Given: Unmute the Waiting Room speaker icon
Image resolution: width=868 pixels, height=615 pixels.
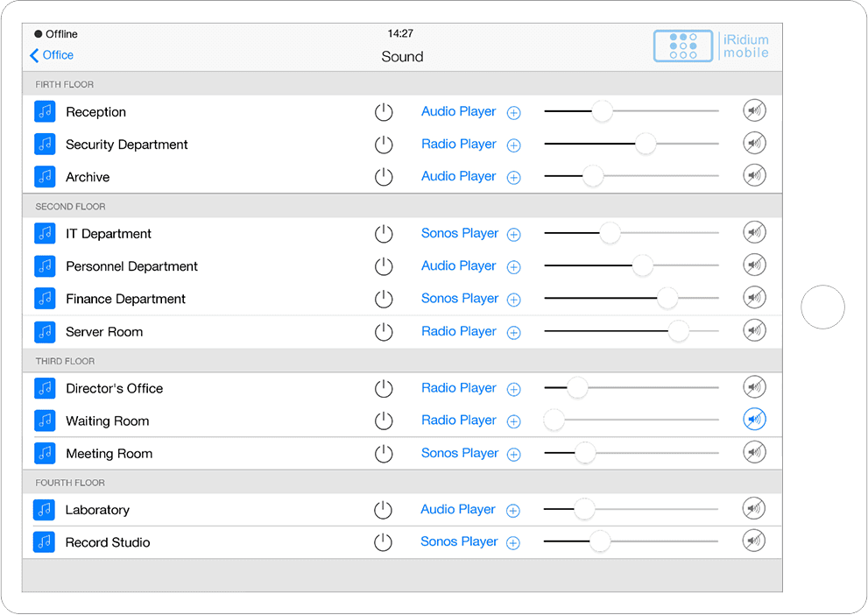Looking at the screenshot, I should (x=754, y=420).
